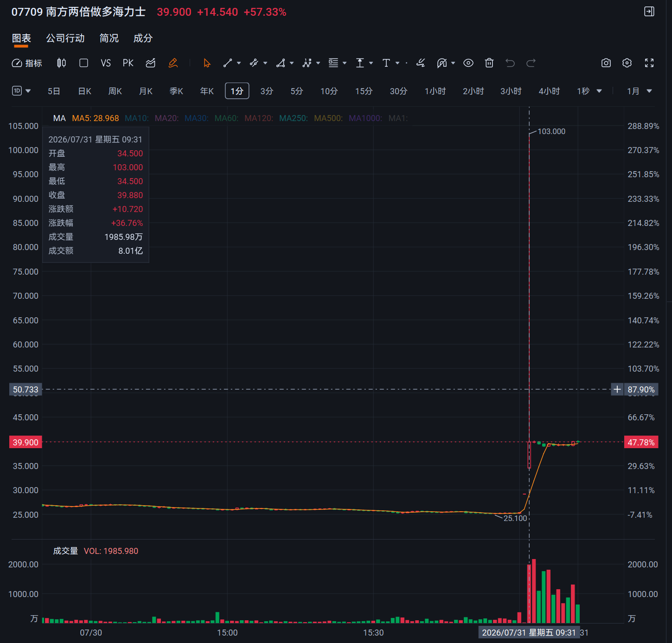The height and width of the screenshot is (643, 672).
Task: Toggle the square rectangle display button
Action: click(83, 63)
